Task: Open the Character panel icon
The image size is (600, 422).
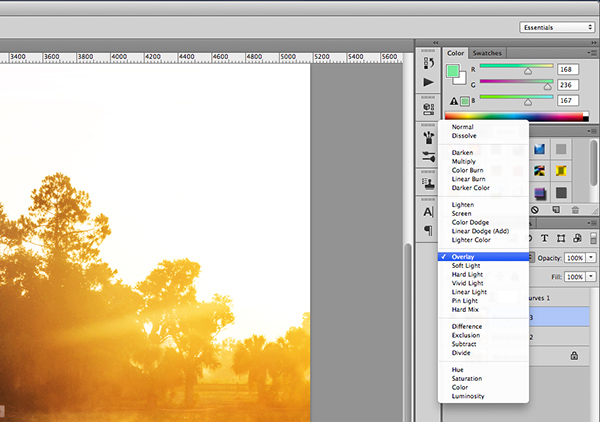Action: click(x=428, y=211)
